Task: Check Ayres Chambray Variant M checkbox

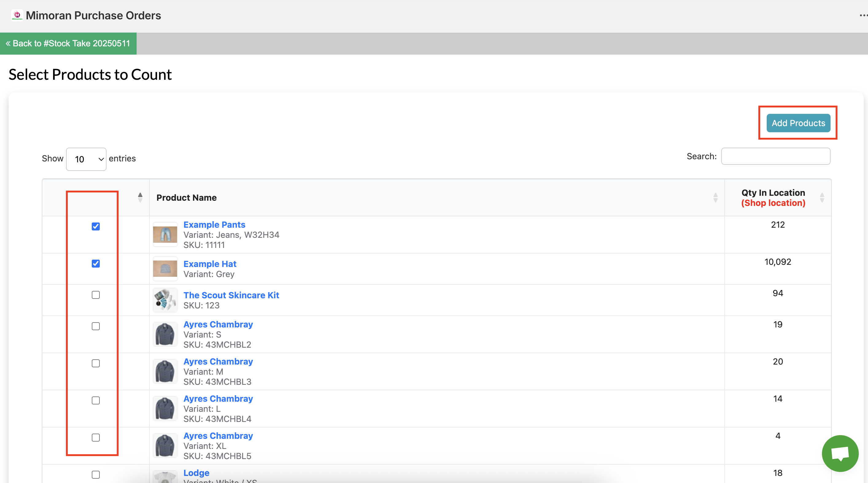Action: (x=96, y=363)
